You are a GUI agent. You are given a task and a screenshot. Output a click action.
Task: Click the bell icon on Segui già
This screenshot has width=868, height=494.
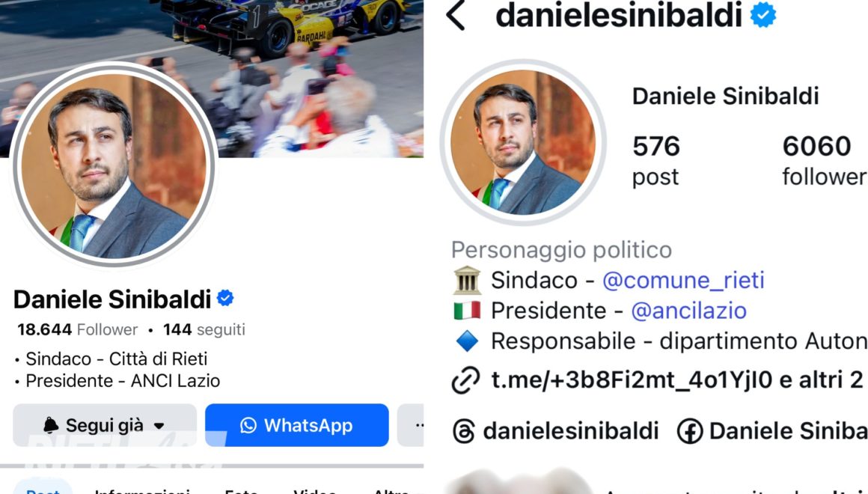coord(51,425)
